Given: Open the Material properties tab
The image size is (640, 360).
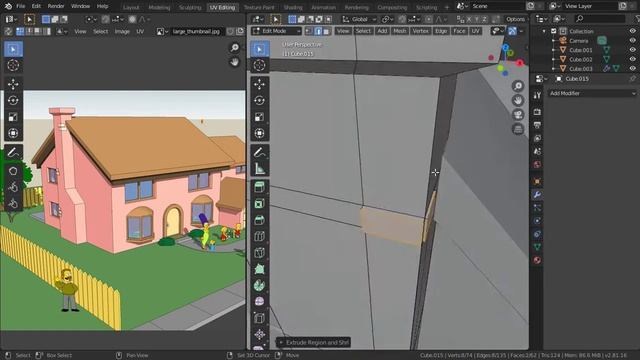Looking at the screenshot, I should point(537,260).
